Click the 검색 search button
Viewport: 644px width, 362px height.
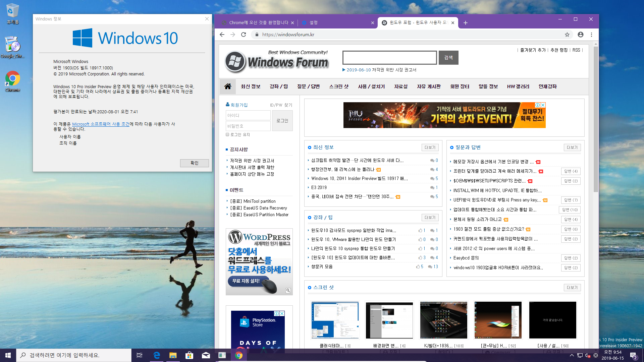tap(448, 58)
